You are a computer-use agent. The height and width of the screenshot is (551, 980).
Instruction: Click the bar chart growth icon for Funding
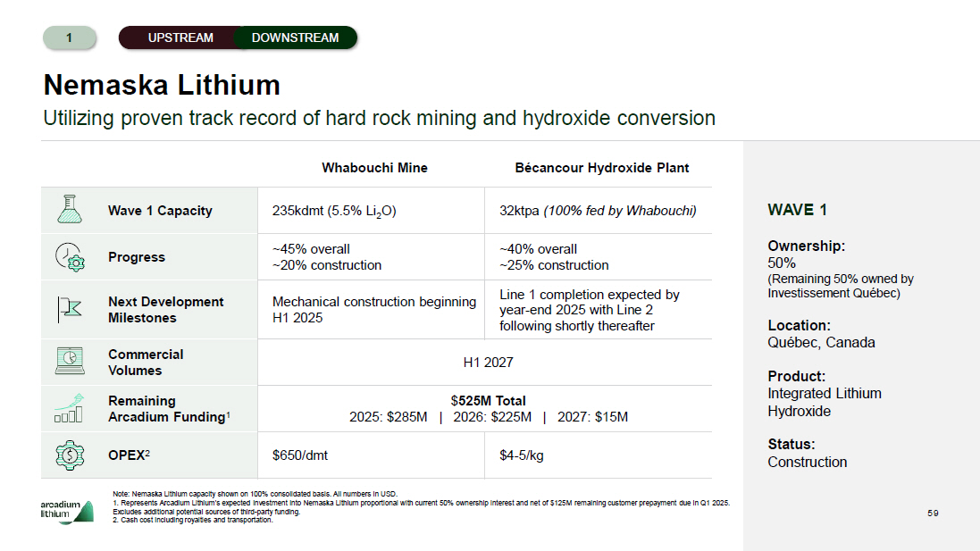click(69, 408)
